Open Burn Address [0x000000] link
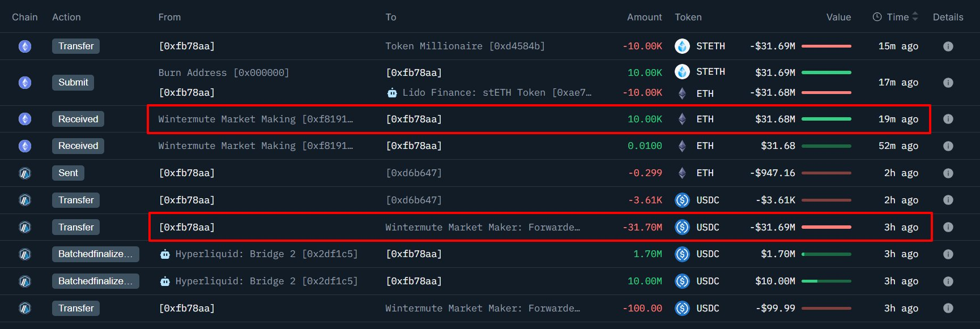Screen dimensions: 980x329 (224, 72)
